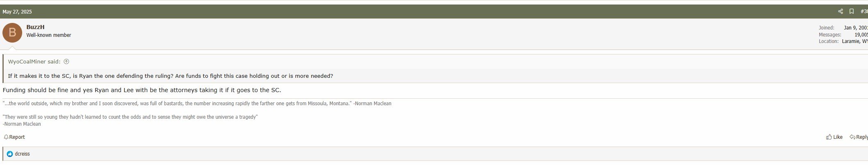Click the "Well-known member" user title
The height and width of the screenshot is (165, 868).
point(49,35)
